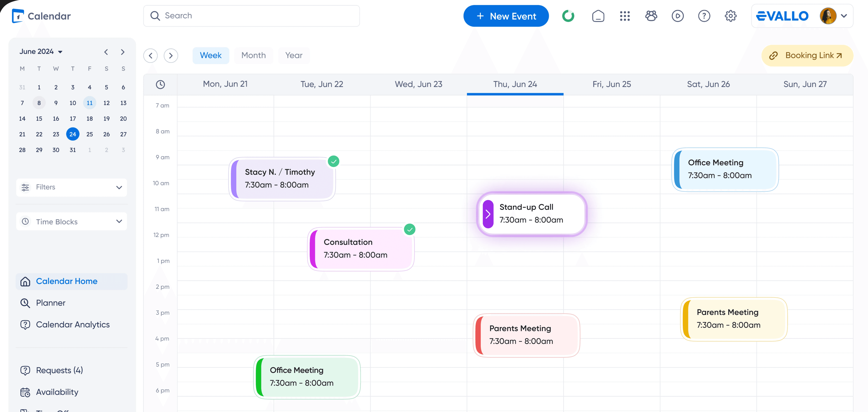Click the Calendar Home house icon
The width and height of the screenshot is (868, 412).
[x=25, y=282]
